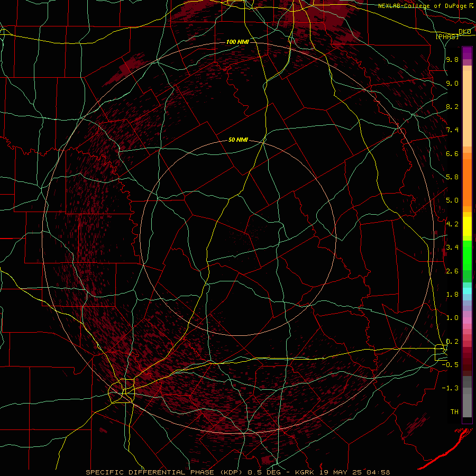Click the 50 NMI range ring label

[238, 140]
